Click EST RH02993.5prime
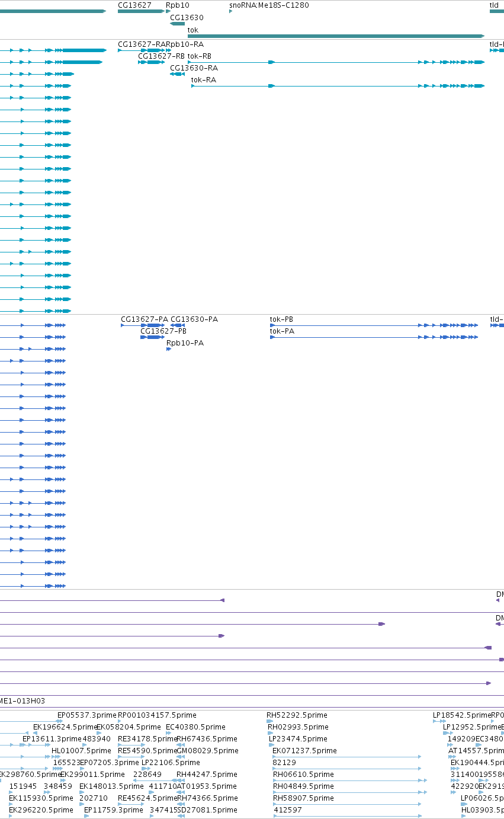This screenshot has width=504, height=819. point(298,727)
